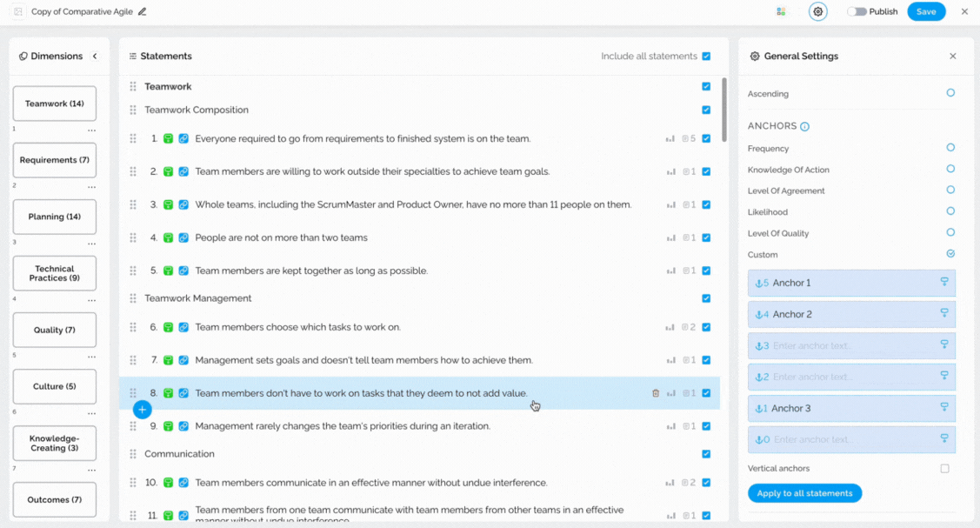
Task: Select the Knowledge-Creating (3) dimension
Action: (55, 443)
